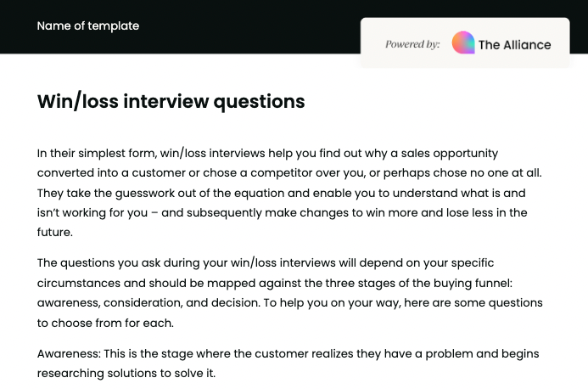Viewport: 588px width, 389px height.
Task: Click the line starting 'converted into a customer'
Action: (x=288, y=173)
